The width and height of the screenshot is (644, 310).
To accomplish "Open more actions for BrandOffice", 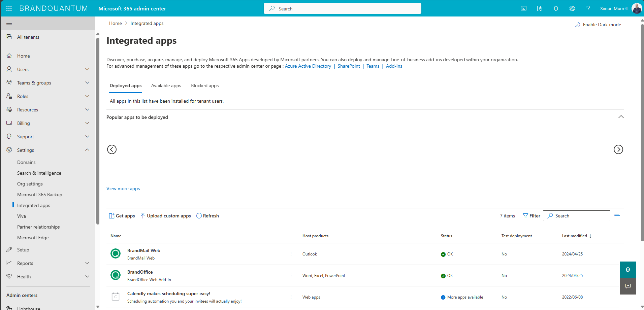I will tap(291, 275).
